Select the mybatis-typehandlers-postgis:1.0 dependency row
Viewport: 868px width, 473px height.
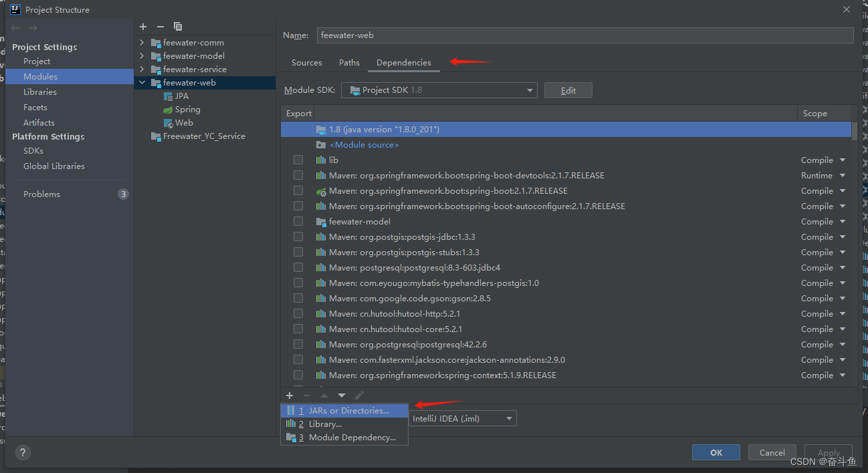[x=566, y=283]
